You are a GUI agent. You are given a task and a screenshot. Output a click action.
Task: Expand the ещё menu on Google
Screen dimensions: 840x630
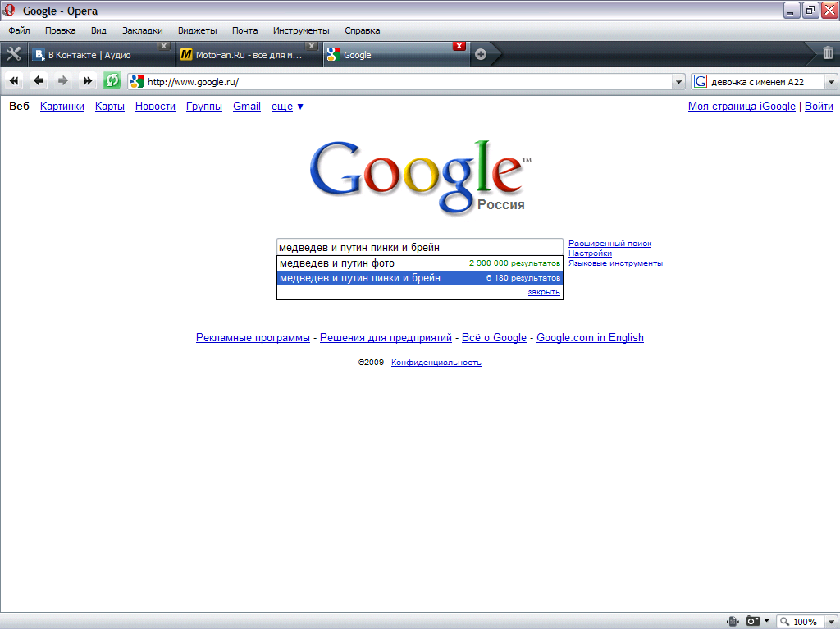[287, 106]
